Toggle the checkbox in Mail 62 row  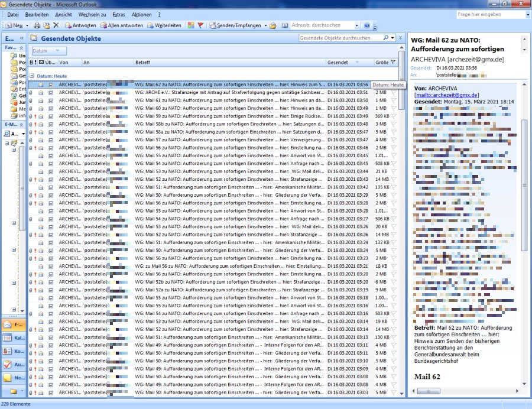[51, 85]
